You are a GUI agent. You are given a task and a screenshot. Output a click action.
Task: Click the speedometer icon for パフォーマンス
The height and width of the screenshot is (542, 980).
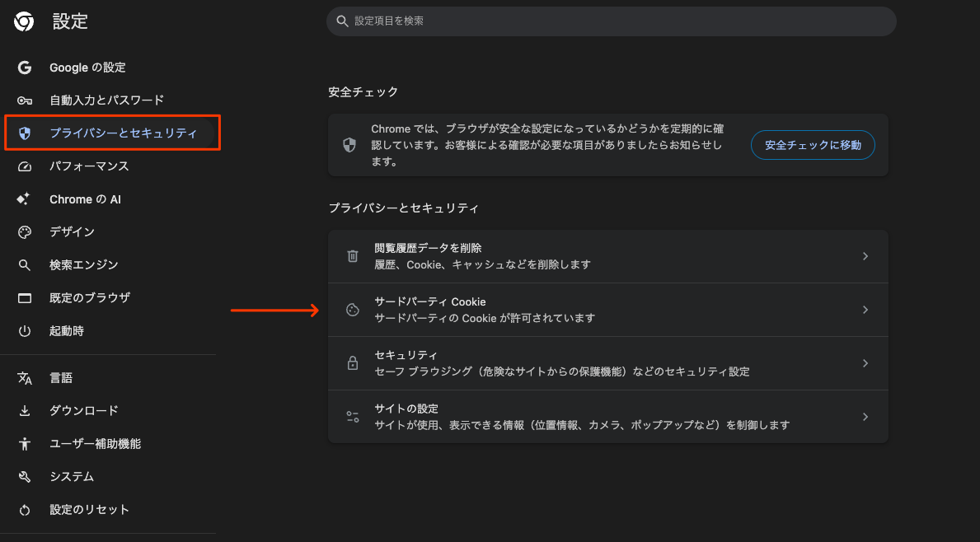coord(25,166)
